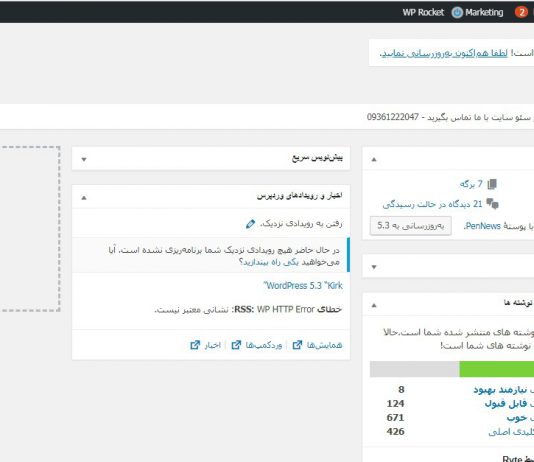Click the لطفا هم‌اکنون به‌روزرسانی نمایید link
The width and height of the screenshot is (534, 462).
[444, 53]
